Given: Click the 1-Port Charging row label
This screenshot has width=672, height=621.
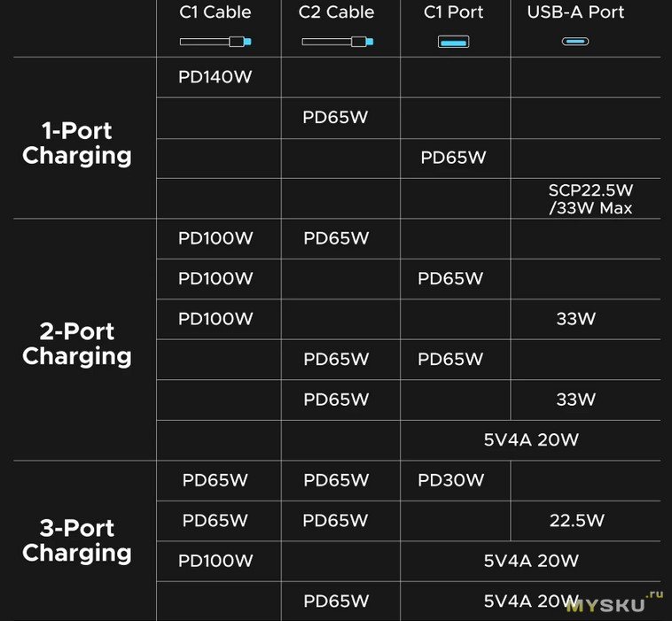Looking at the screenshot, I should (x=77, y=143).
